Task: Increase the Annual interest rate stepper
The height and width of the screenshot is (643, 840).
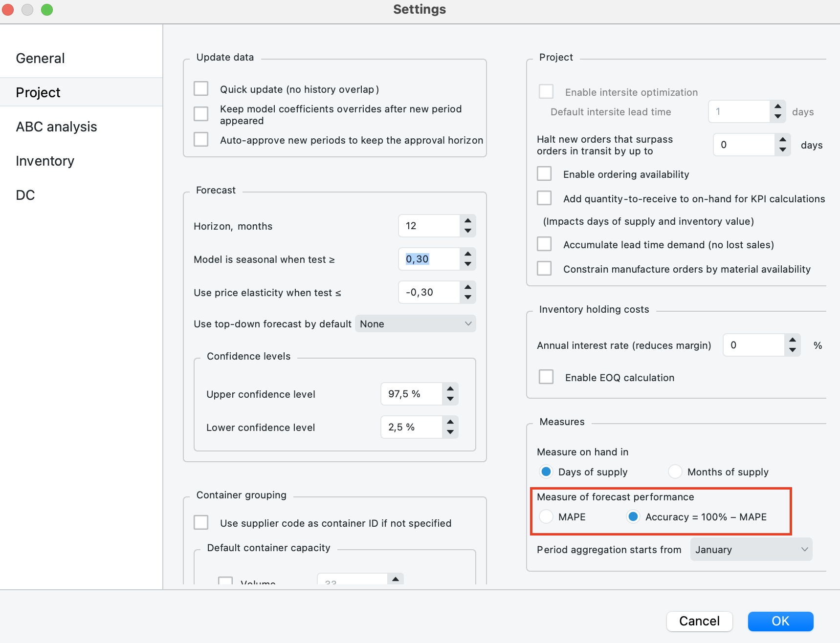Action: [x=793, y=340]
